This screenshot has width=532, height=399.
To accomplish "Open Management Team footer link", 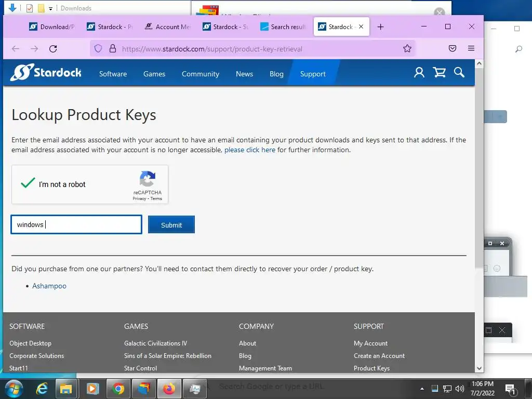I will [x=265, y=368].
